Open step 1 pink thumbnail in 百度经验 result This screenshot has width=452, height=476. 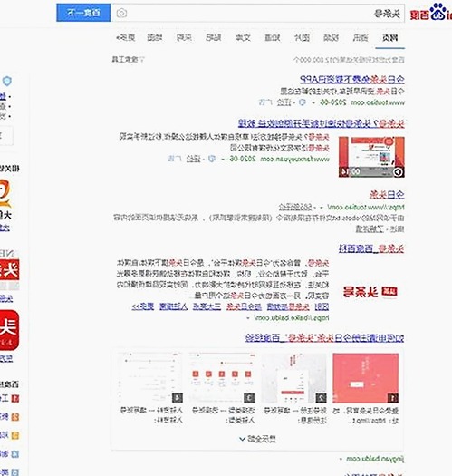click(x=366, y=378)
